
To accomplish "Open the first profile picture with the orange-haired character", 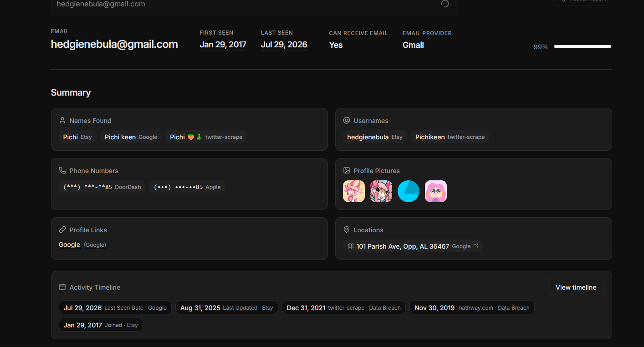I will (x=354, y=191).
